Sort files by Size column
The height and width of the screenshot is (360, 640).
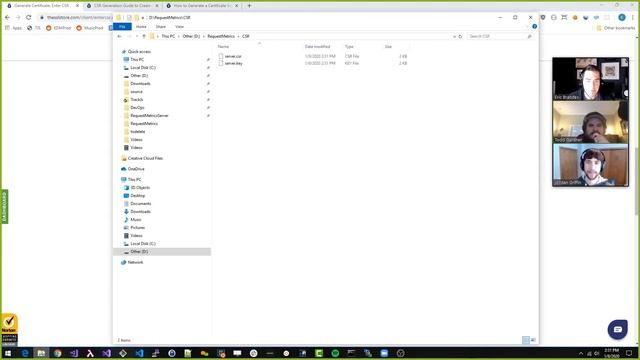point(388,47)
